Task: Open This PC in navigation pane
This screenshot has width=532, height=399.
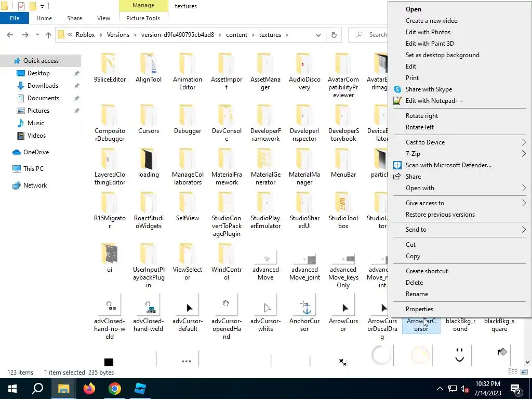Action: click(x=33, y=169)
